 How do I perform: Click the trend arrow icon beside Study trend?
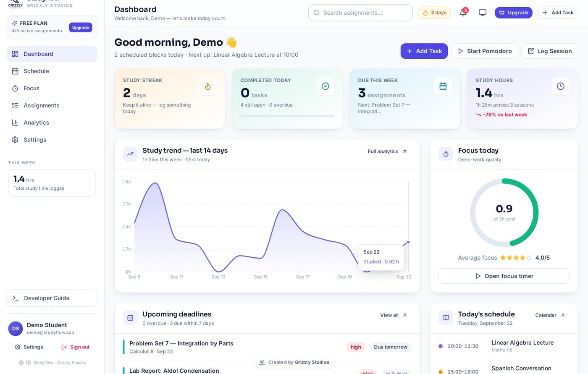click(130, 154)
